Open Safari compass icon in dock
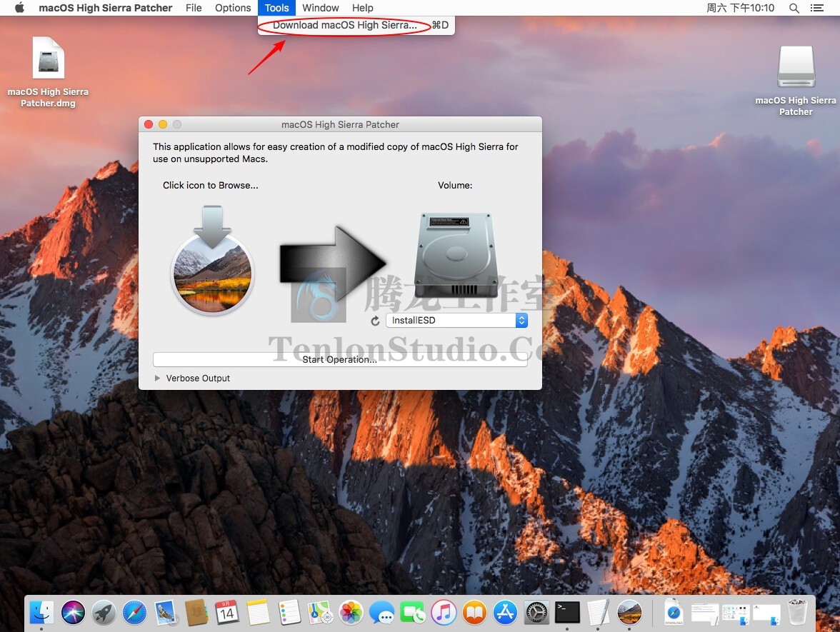The width and height of the screenshot is (840, 632). click(134, 612)
